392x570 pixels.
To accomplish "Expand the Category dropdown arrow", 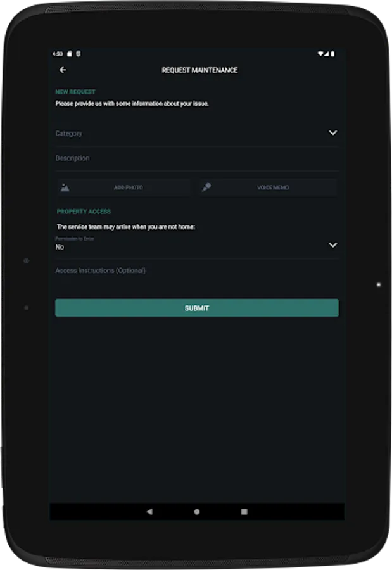I will 332,133.
